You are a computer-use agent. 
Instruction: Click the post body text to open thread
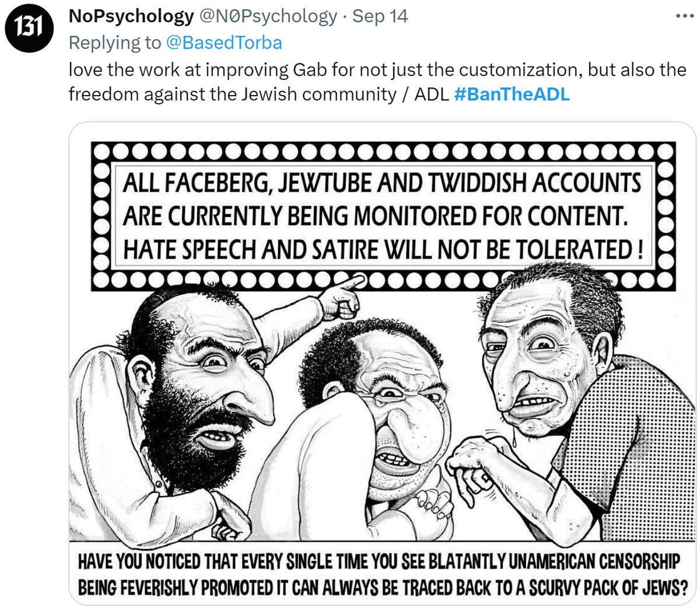point(377,82)
